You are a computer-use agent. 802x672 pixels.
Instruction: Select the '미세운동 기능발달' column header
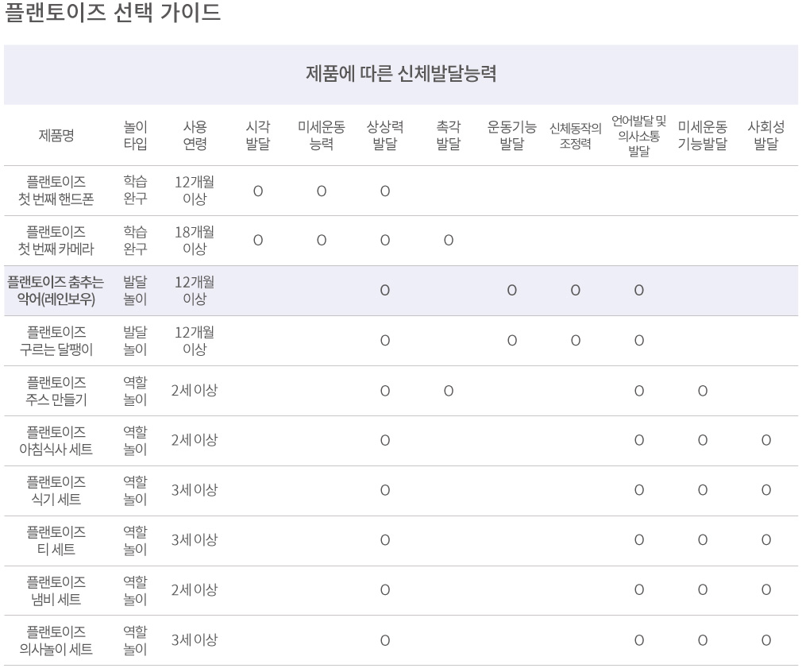(x=702, y=135)
